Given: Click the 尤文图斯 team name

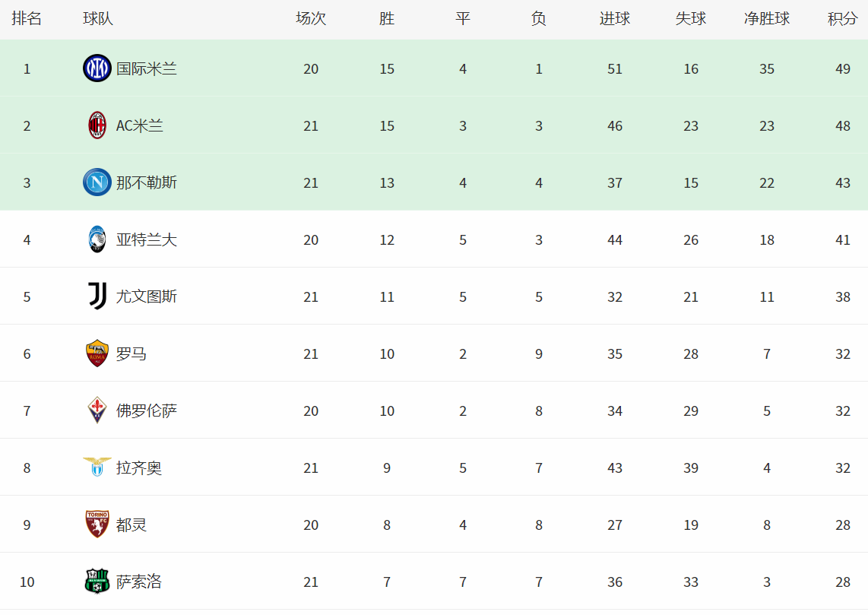Looking at the screenshot, I should point(147,296).
